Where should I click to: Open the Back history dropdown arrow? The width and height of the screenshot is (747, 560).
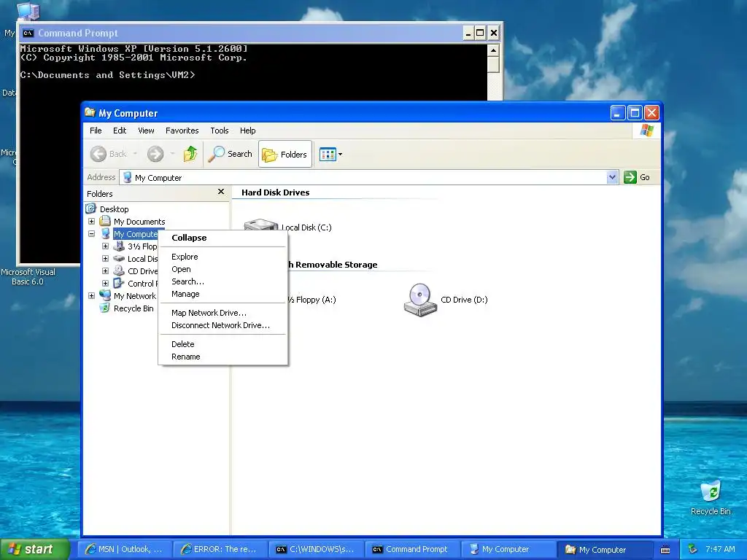135,154
